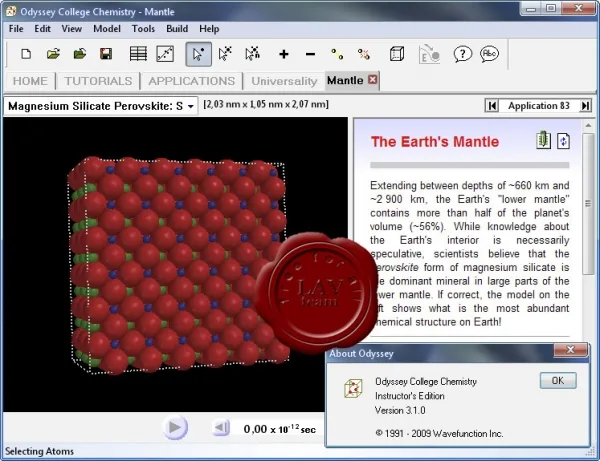Switch to the TUTORIALS tab
600x461 pixels.
(x=98, y=81)
